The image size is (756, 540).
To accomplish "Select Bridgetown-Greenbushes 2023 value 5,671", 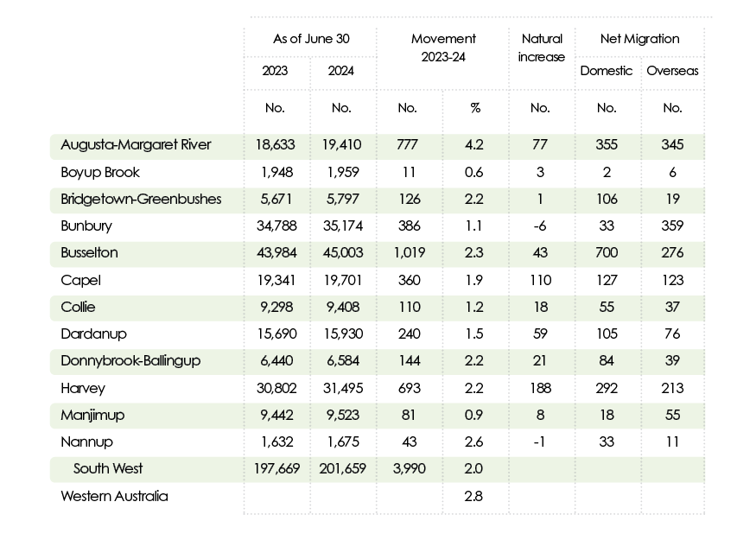I will click(x=276, y=199).
